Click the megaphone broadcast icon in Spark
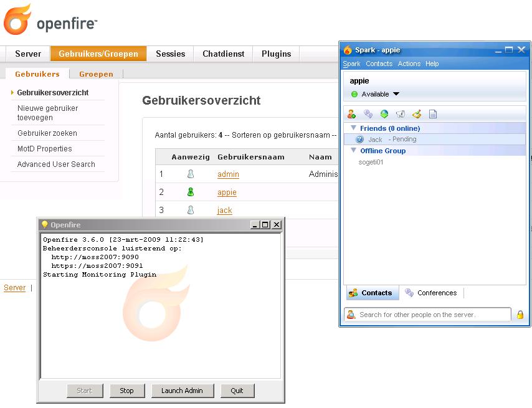532x408 pixels. click(401, 114)
